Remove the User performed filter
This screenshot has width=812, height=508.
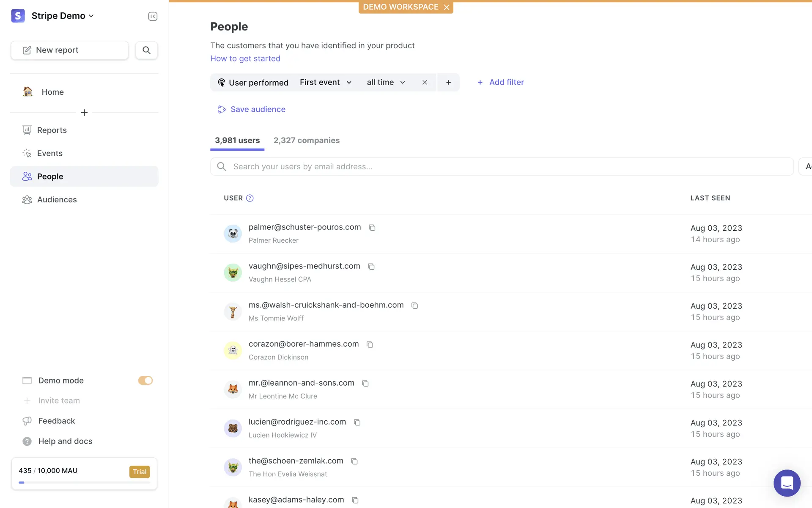pyautogui.click(x=425, y=83)
